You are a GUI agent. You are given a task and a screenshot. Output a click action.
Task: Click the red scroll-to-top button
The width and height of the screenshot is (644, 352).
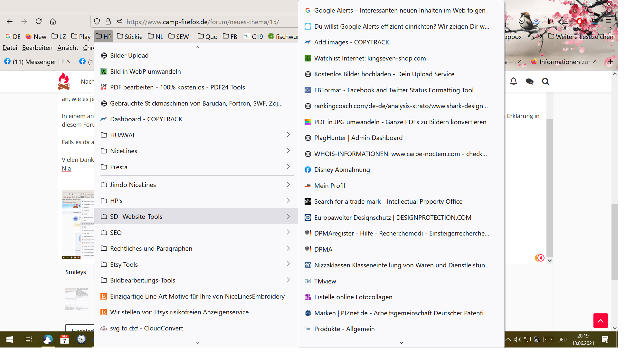601,320
